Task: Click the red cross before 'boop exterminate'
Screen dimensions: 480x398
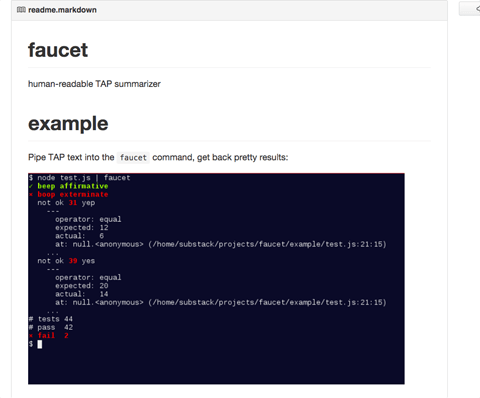Action: pyautogui.click(x=31, y=194)
